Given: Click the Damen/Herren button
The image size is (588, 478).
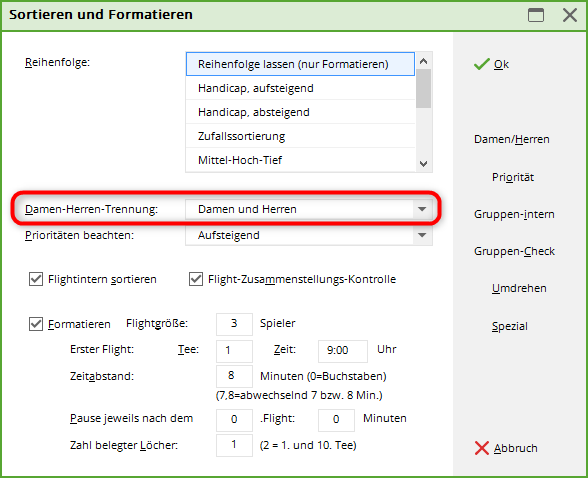Looking at the screenshot, I should pos(512,139).
